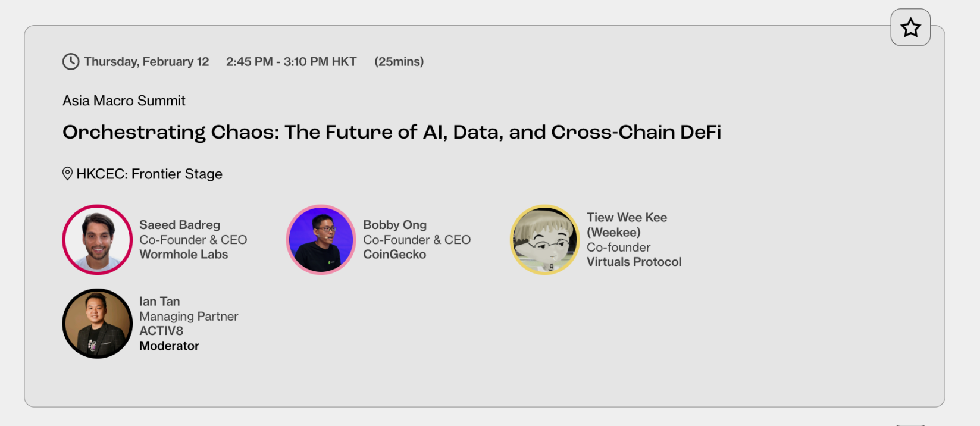
Task: Click the Wormhole Labs company name
Action: coord(183,255)
